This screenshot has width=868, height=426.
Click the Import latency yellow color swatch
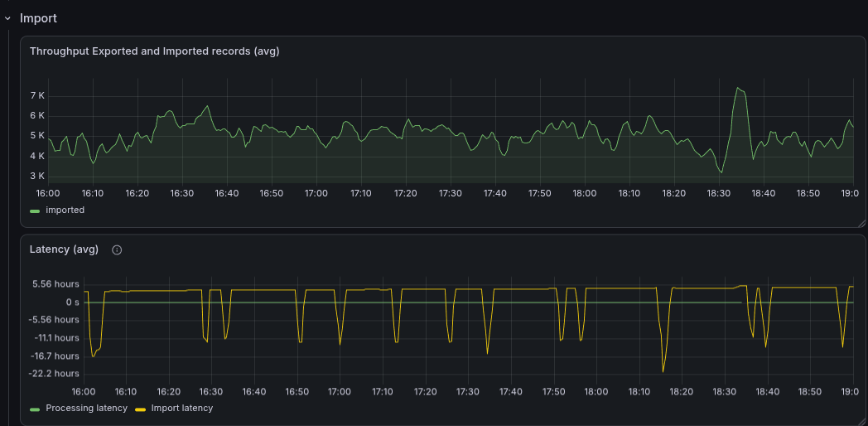(141, 409)
